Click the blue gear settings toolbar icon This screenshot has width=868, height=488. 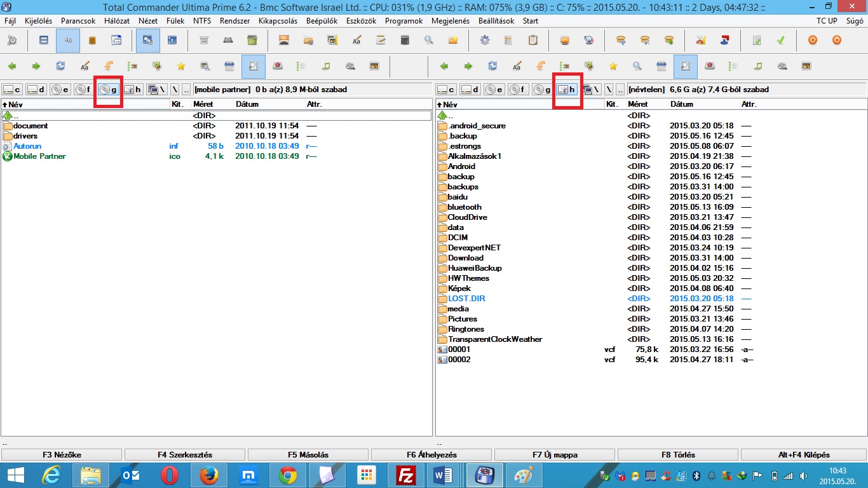485,40
